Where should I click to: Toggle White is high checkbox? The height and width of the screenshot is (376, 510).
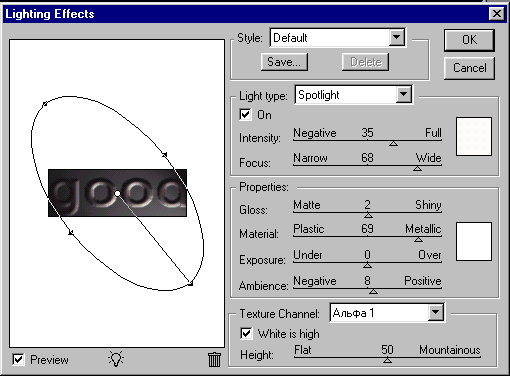tap(246, 333)
